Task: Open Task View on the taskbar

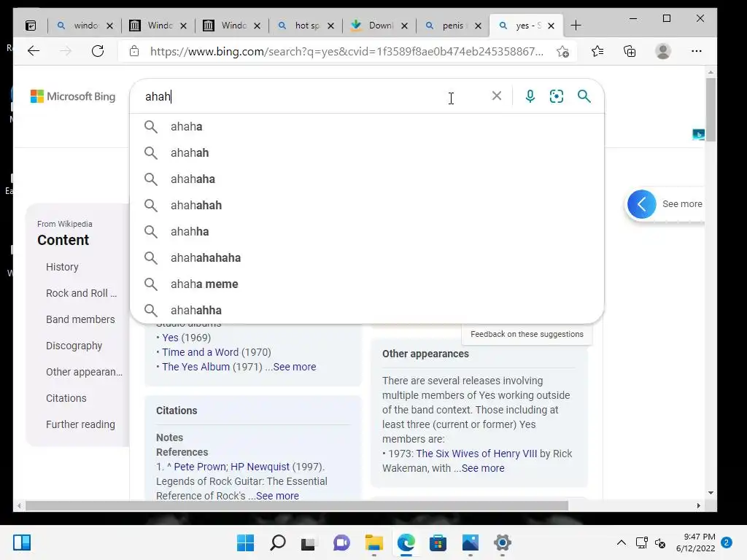Action: 308,542
